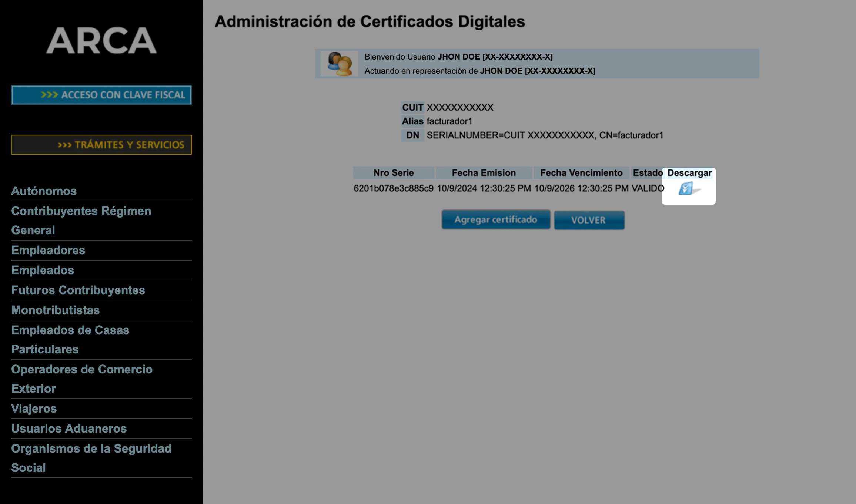Open Operadores de Comercio Exterior

81,379
